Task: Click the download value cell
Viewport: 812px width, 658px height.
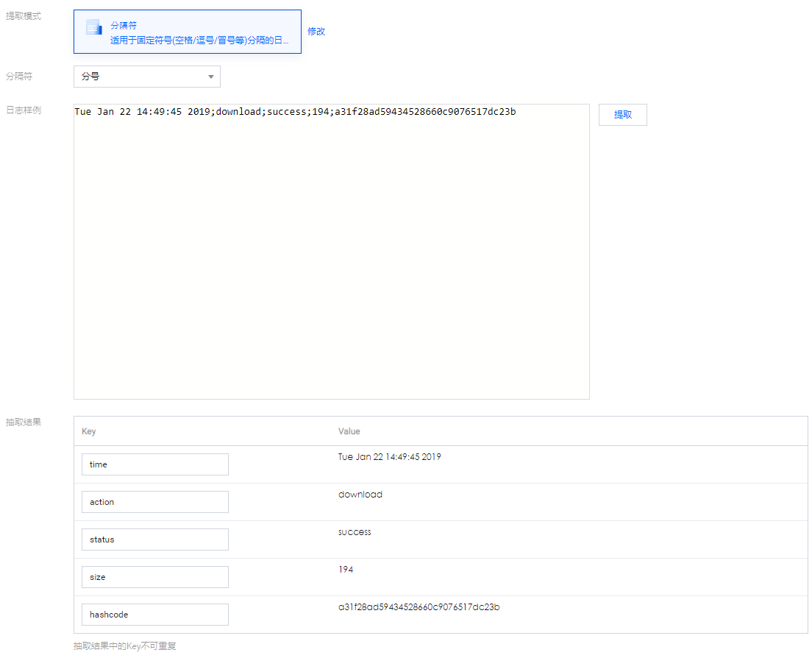Action: pyautogui.click(x=360, y=495)
